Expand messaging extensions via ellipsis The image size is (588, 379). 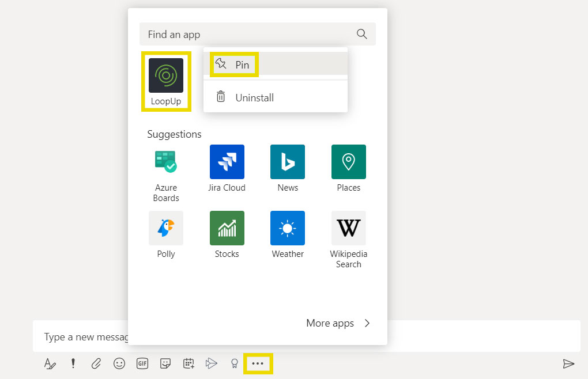(258, 363)
